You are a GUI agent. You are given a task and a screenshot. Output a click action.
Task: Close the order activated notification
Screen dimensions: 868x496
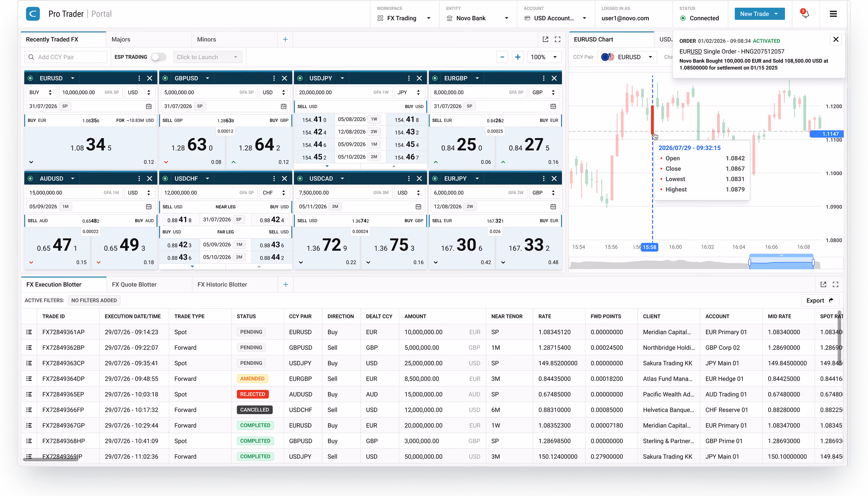[x=836, y=39]
